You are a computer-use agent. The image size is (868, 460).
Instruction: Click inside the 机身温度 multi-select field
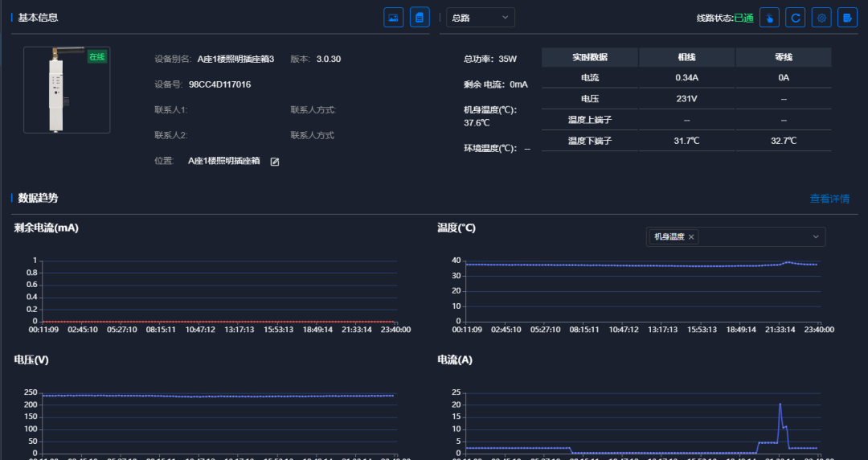[747, 237]
